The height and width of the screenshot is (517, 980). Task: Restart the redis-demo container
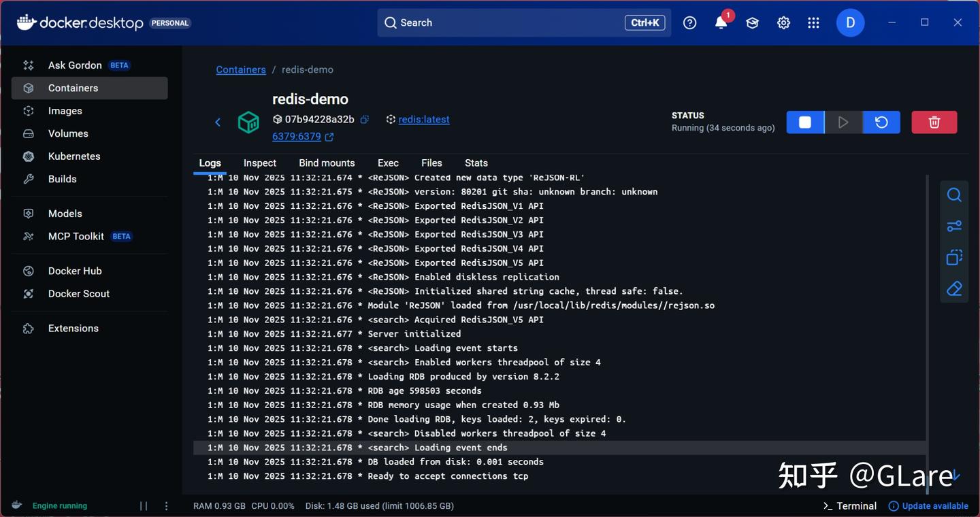tap(881, 122)
